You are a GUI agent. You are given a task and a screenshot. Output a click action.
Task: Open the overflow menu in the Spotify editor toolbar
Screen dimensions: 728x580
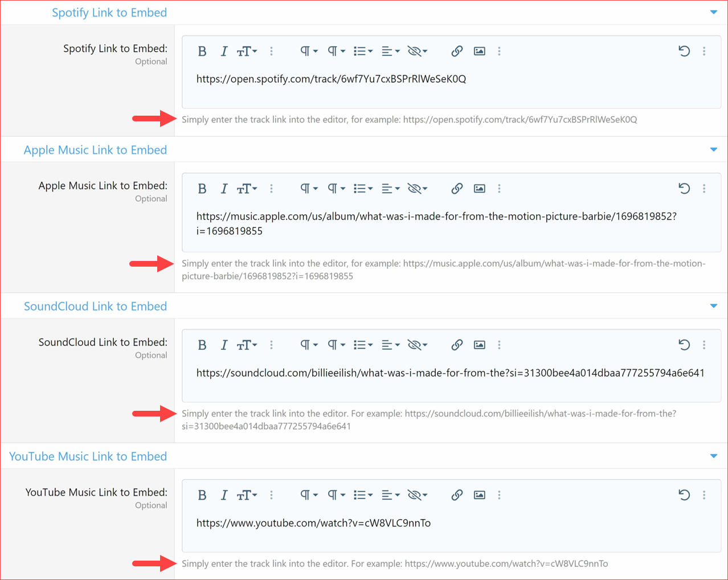coord(271,51)
